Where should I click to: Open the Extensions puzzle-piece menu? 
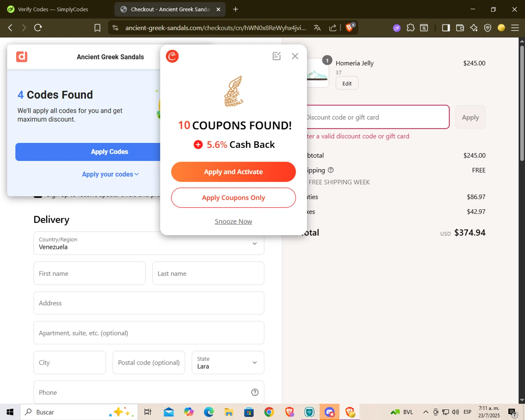coord(411,28)
